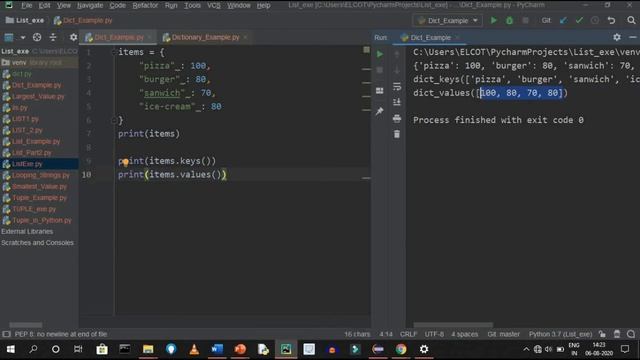Image resolution: width=640 pixels, height=360 pixels.
Task: Click the CRLF line separator in status bar
Action: (x=408, y=334)
